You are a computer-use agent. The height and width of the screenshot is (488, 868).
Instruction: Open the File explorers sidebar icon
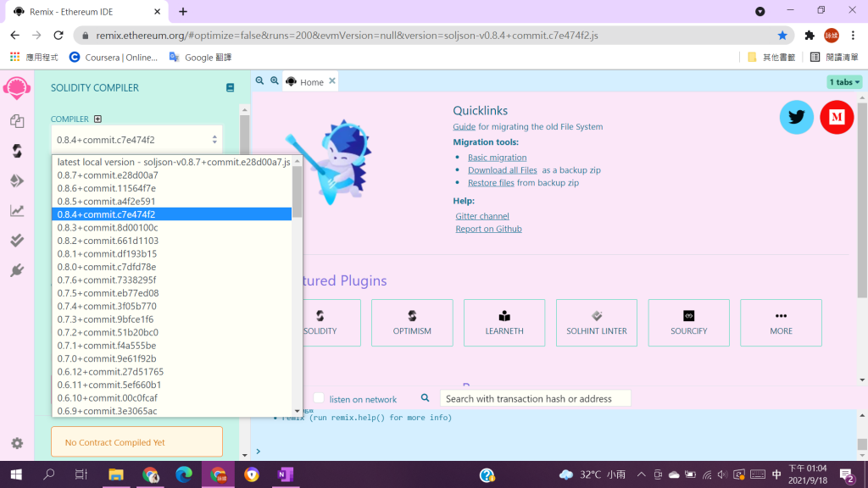point(17,120)
